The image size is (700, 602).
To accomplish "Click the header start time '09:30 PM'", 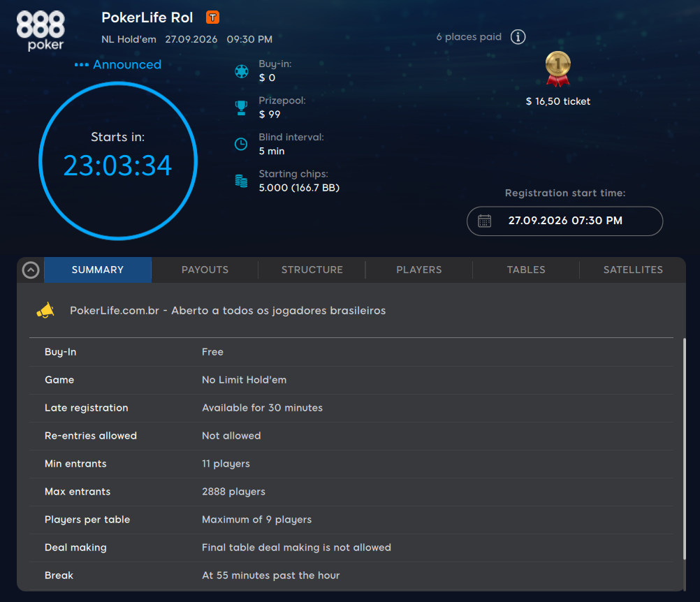I will pos(249,39).
